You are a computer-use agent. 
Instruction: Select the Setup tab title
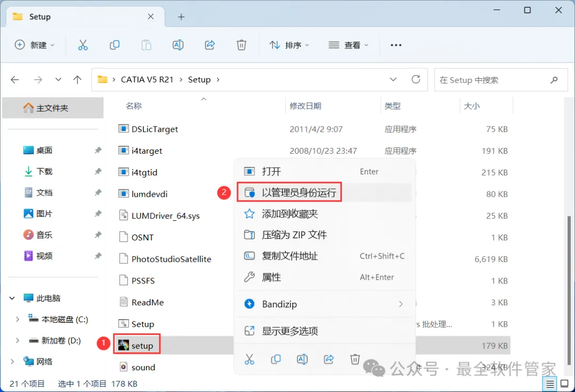[x=40, y=17]
